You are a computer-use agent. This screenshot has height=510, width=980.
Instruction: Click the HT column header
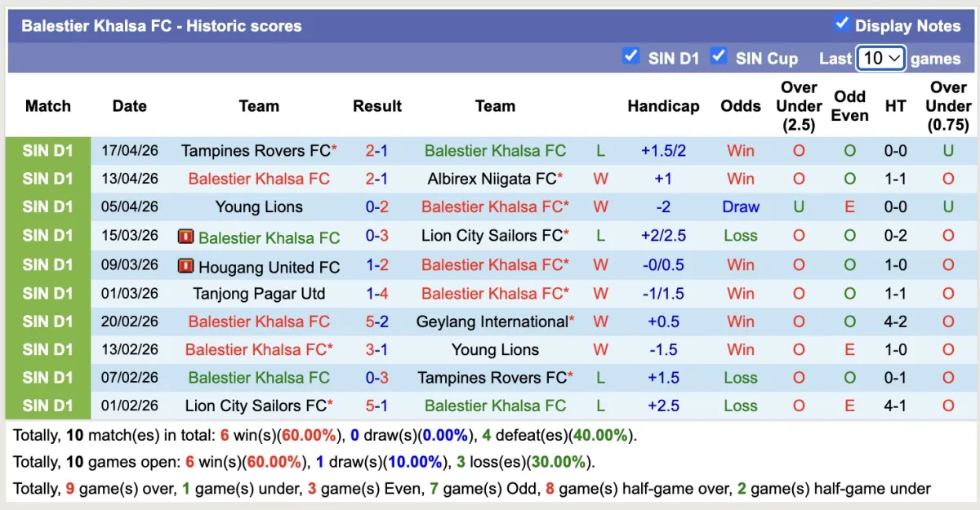895,106
